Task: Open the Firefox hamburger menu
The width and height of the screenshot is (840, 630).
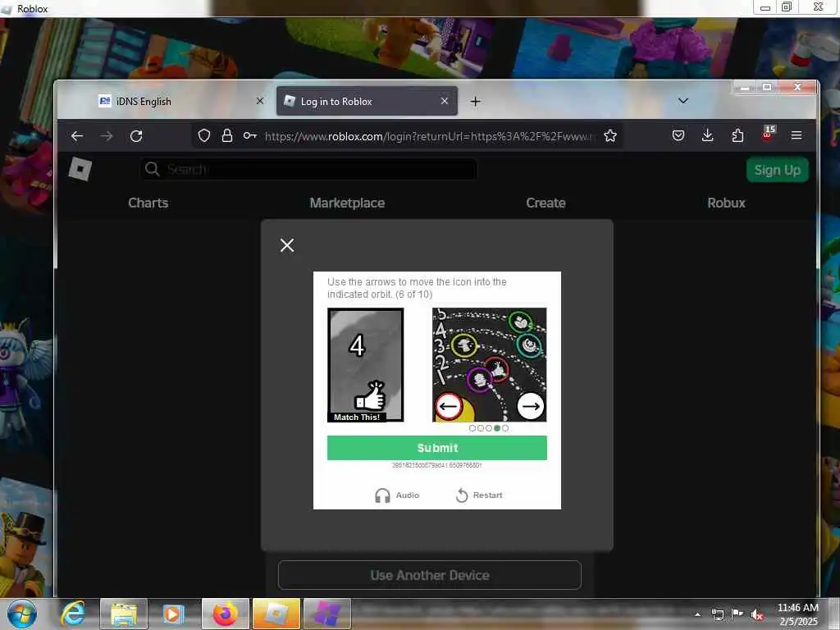Action: click(x=797, y=135)
